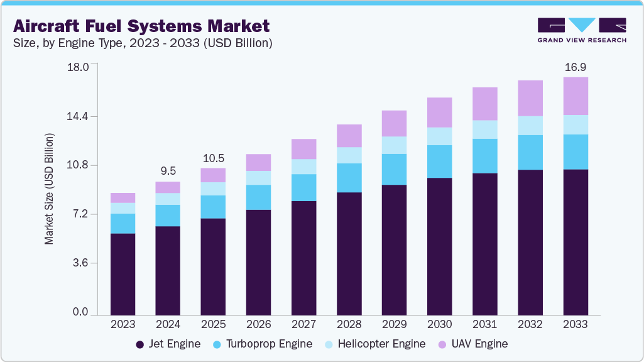Select the Jet Engine legend dot
The height and width of the screenshot is (362, 644).
(139, 344)
